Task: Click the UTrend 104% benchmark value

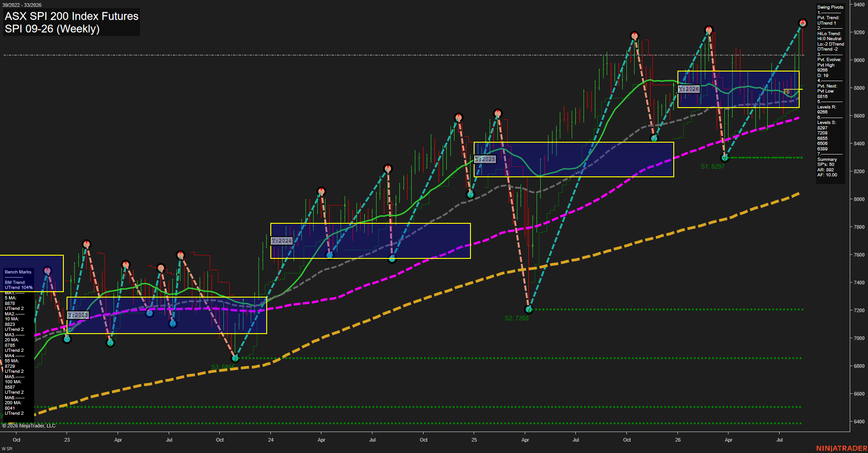Action: tap(19, 288)
